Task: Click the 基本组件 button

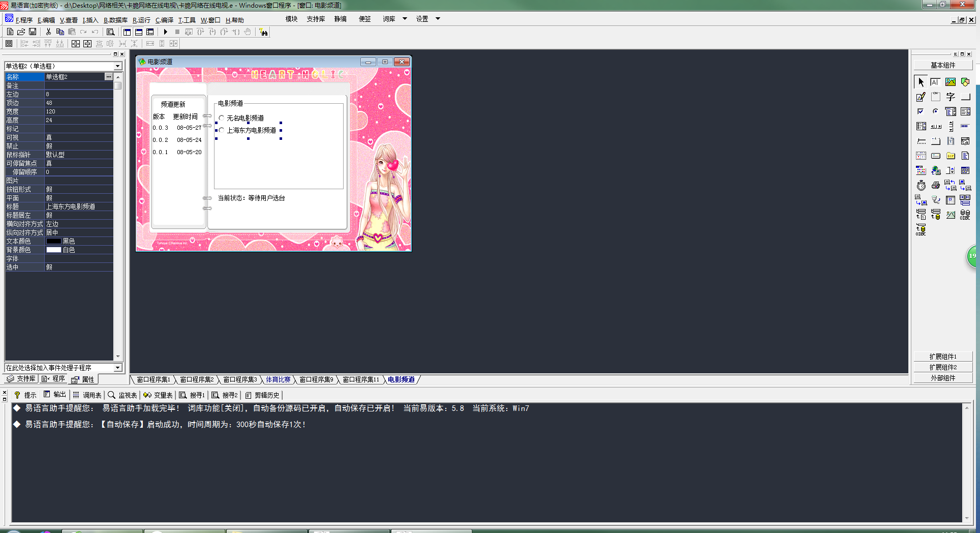Action: point(943,65)
